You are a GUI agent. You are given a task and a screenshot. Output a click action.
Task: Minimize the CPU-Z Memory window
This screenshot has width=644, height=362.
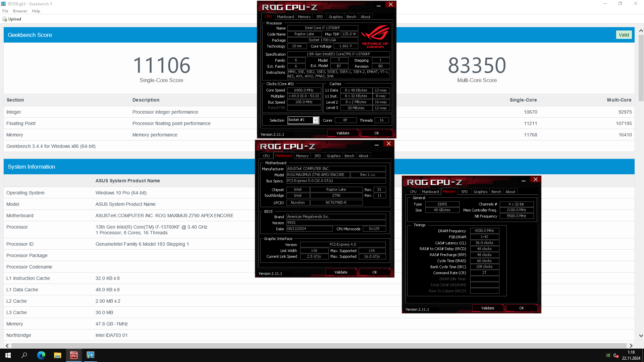click(523, 181)
